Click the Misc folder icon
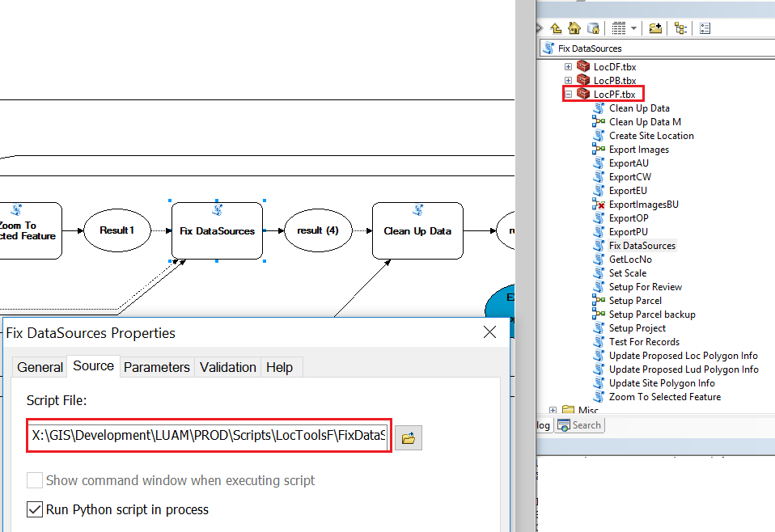The height and width of the screenshot is (532, 775). coord(569,410)
